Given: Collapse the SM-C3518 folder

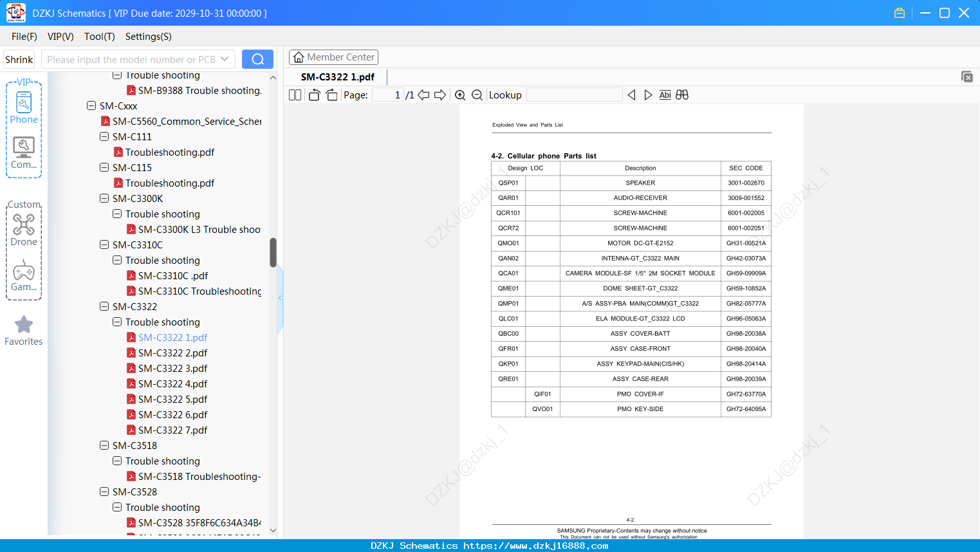Looking at the screenshot, I should pos(104,446).
